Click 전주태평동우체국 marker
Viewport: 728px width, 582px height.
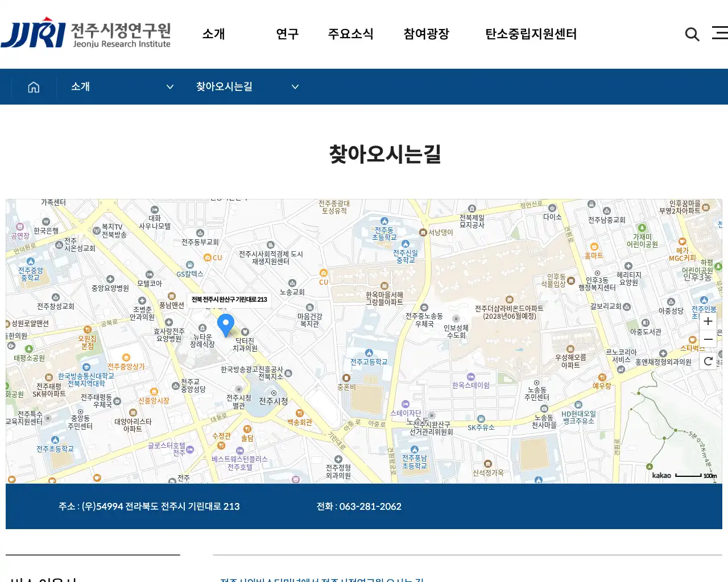117,401
